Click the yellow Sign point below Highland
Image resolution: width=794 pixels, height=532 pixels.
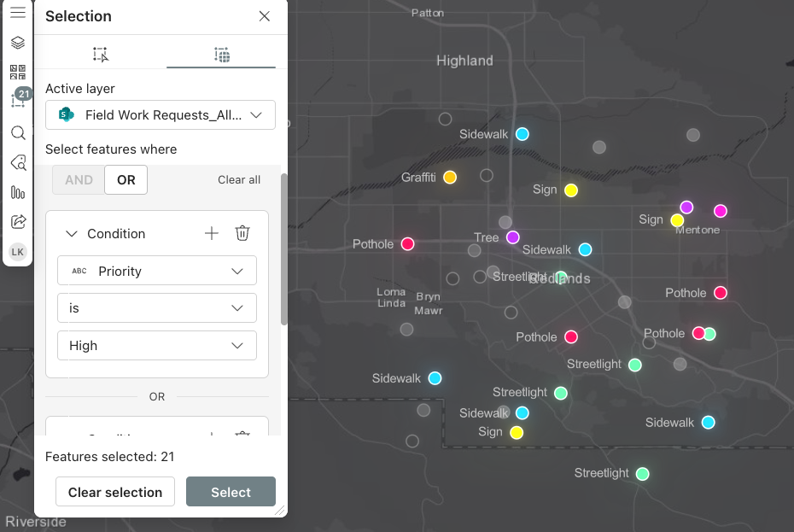[571, 190]
